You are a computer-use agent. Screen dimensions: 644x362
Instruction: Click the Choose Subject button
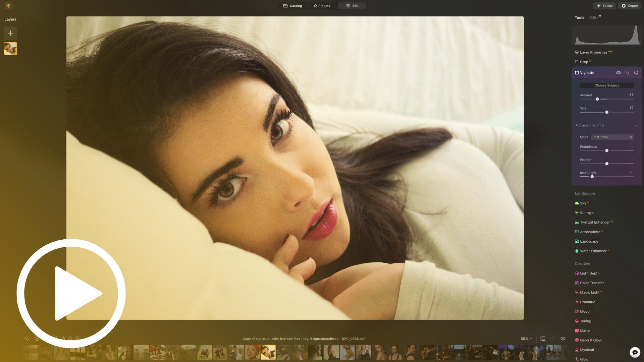[x=606, y=85]
